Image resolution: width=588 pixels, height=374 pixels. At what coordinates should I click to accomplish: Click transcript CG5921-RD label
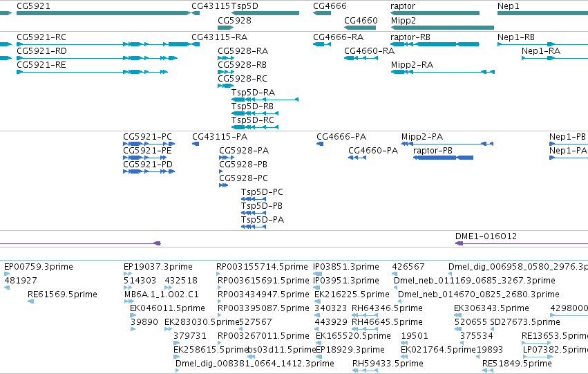click(x=41, y=51)
